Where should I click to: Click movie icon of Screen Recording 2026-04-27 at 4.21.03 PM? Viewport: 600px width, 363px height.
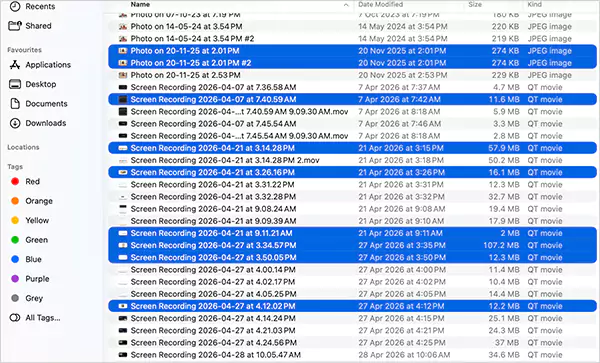[x=122, y=330]
